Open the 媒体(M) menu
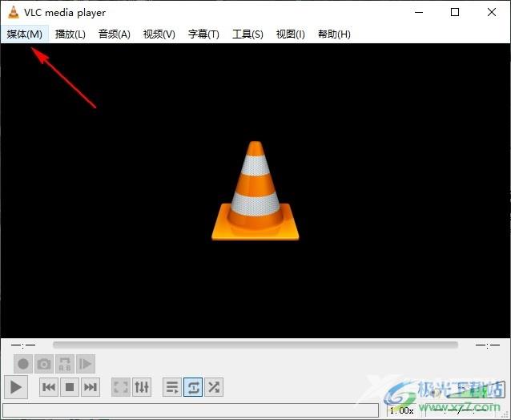The image size is (511, 420). coord(25,34)
